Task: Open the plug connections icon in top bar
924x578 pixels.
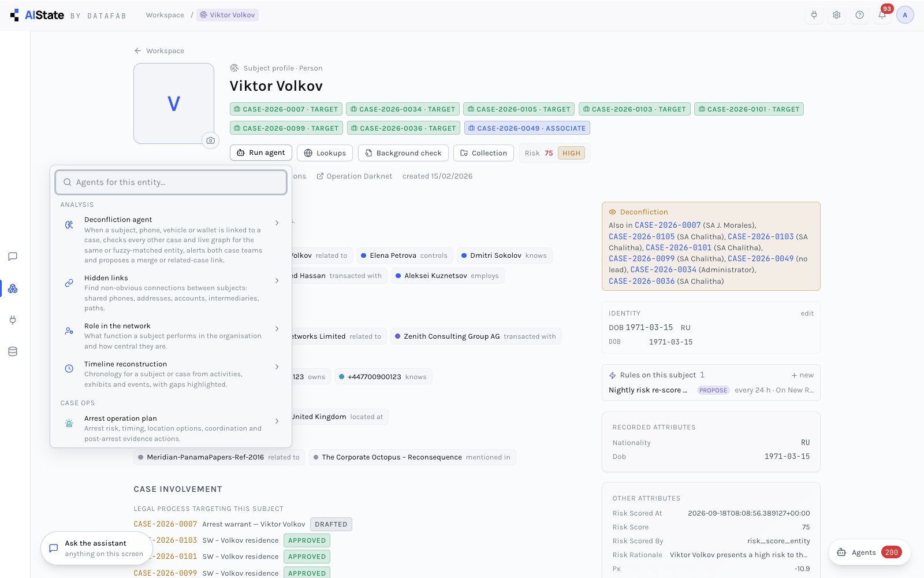Action: point(814,15)
